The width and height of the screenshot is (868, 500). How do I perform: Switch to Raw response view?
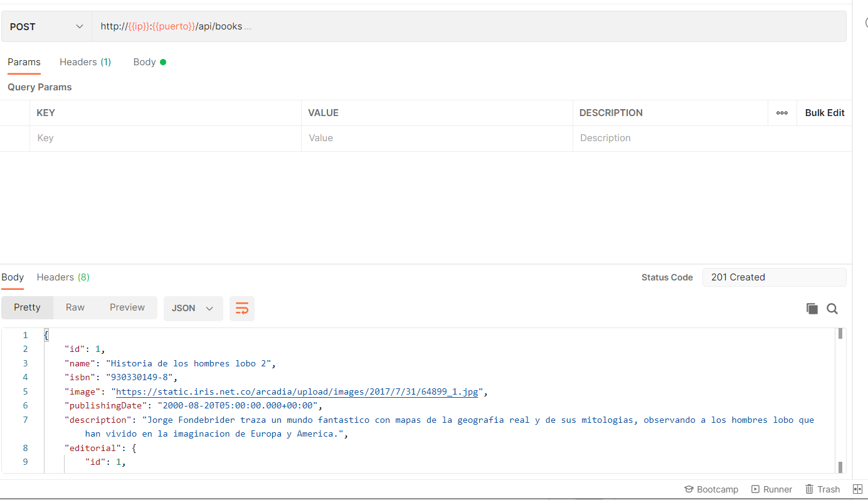click(x=75, y=307)
